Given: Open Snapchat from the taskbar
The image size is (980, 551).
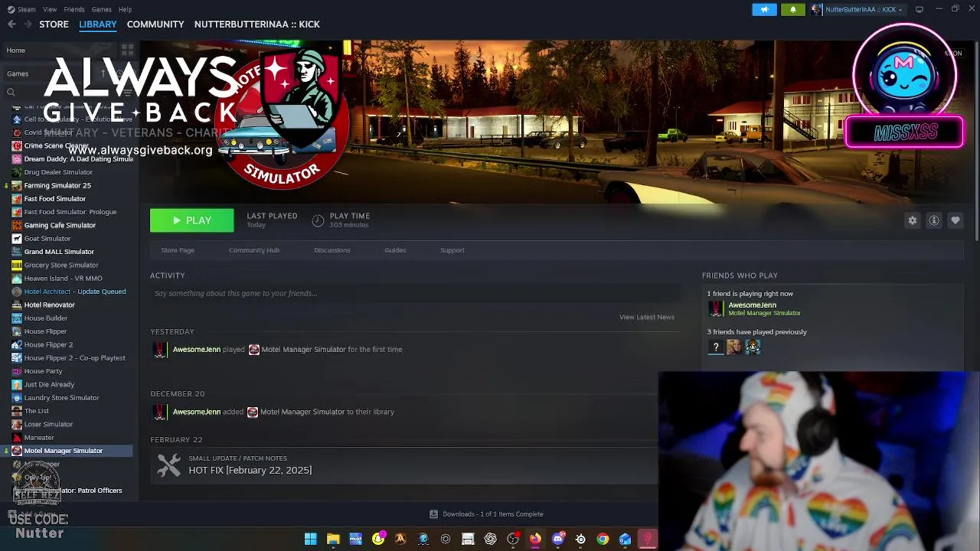Looking at the screenshot, I should (378, 539).
